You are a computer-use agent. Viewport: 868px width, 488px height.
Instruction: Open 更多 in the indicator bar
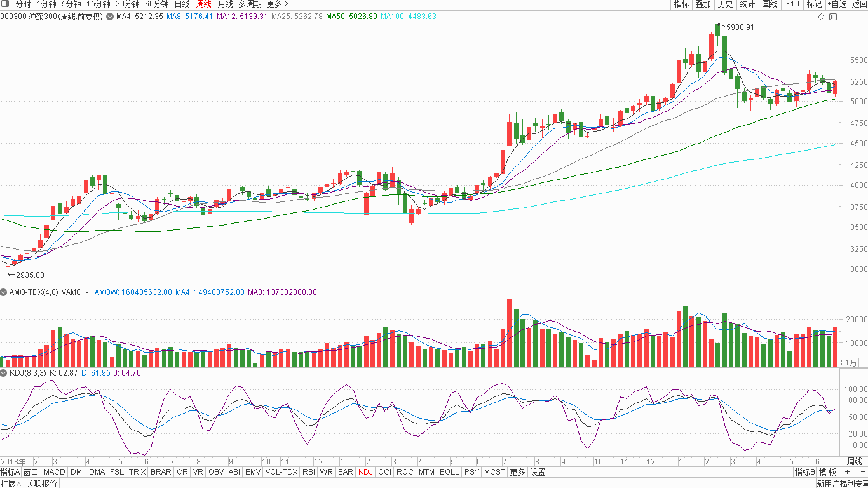coord(518,472)
